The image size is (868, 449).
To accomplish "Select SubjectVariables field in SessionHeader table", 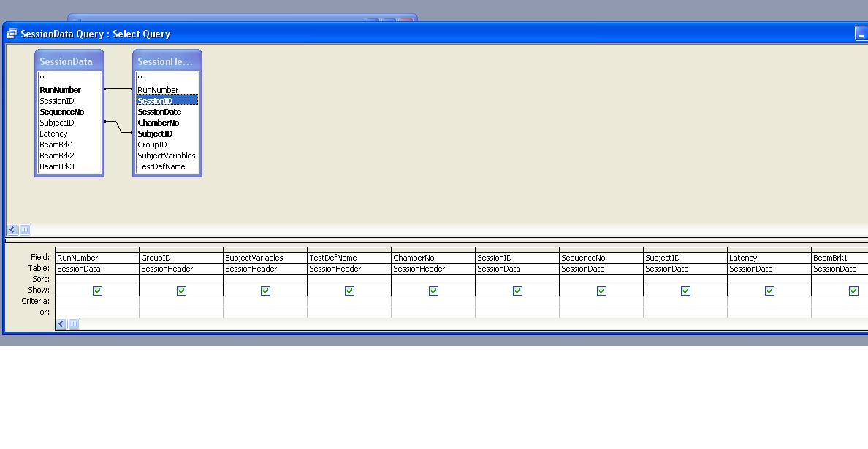I will pyautogui.click(x=167, y=156).
